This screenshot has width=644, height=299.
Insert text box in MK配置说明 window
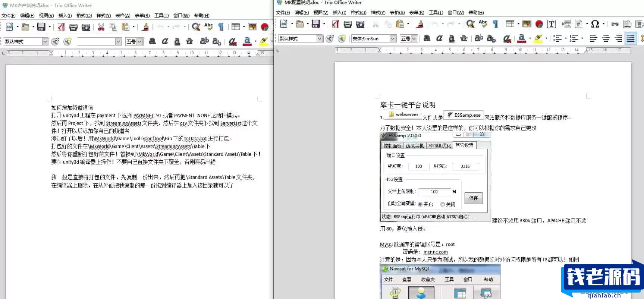click(552, 24)
